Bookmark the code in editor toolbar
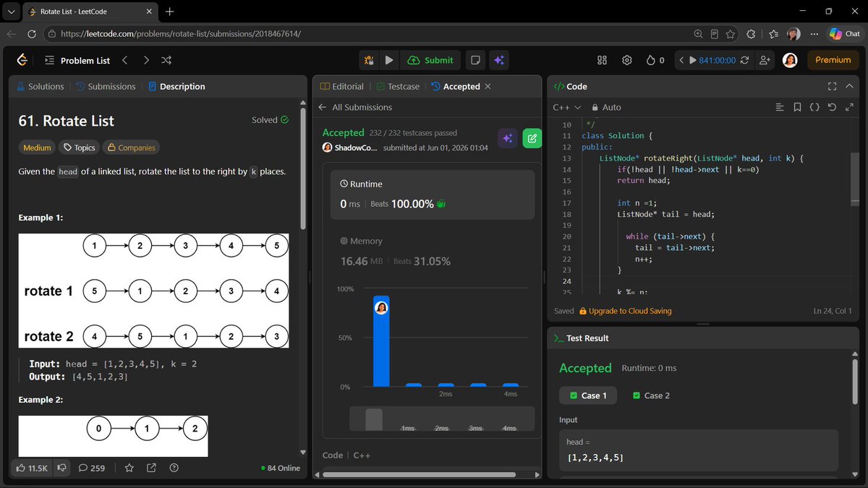The image size is (868, 488). pyautogui.click(x=797, y=107)
